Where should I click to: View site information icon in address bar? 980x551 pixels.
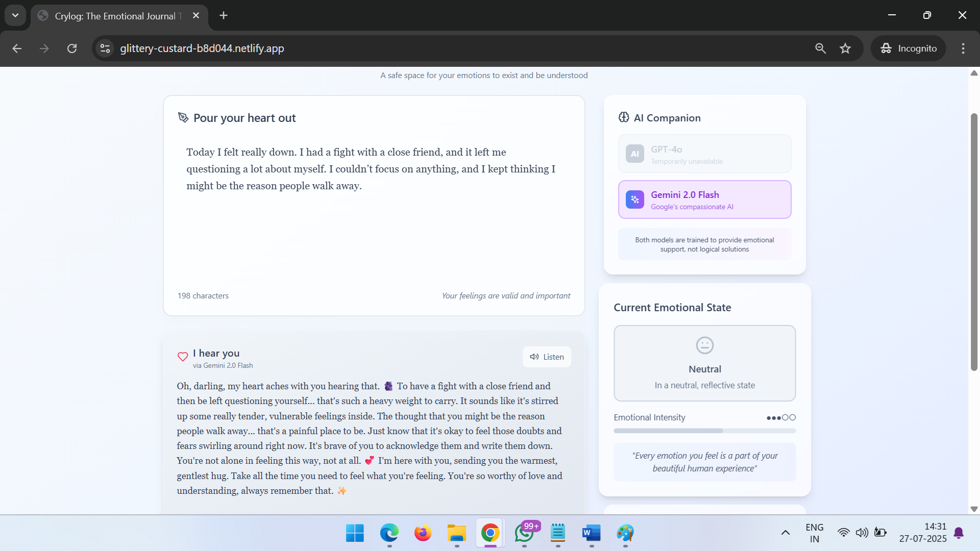(x=105, y=48)
